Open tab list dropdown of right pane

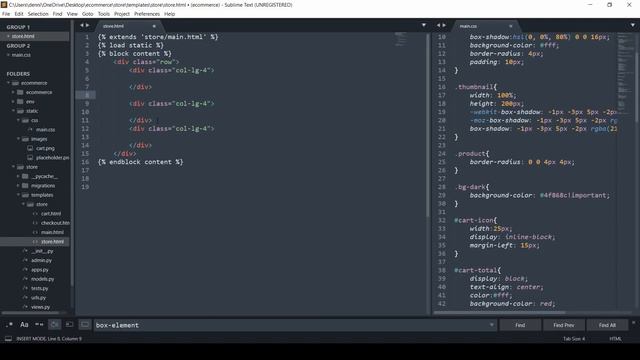coord(633,25)
